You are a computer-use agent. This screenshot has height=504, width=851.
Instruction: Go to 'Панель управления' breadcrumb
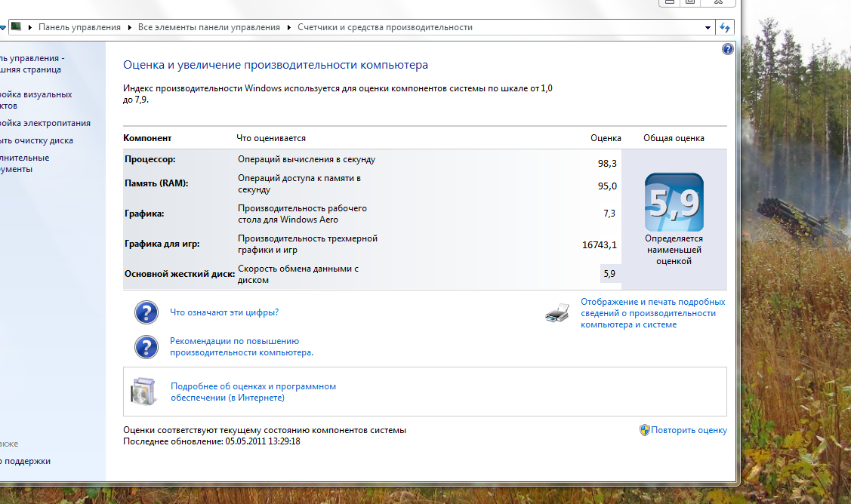(79, 27)
